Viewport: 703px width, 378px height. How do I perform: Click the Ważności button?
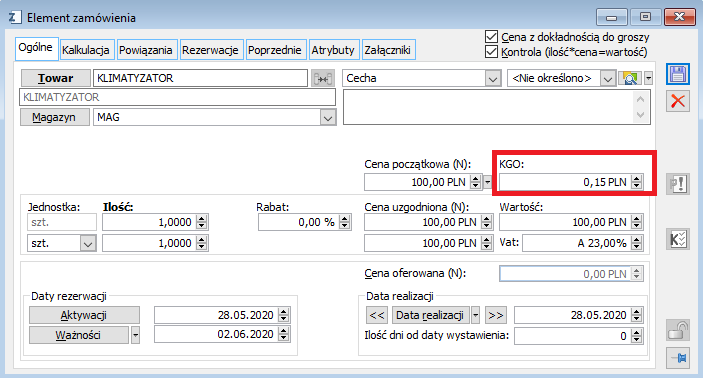[79, 335]
